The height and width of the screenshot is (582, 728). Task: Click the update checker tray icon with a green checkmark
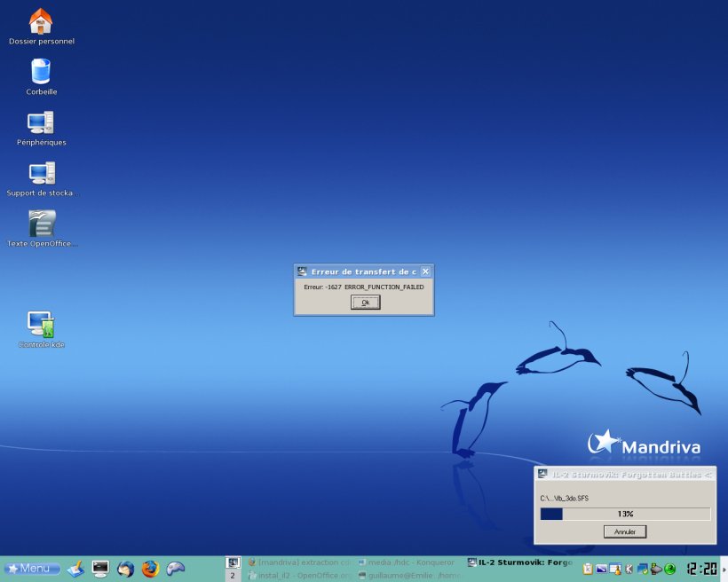tap(643, 569)
